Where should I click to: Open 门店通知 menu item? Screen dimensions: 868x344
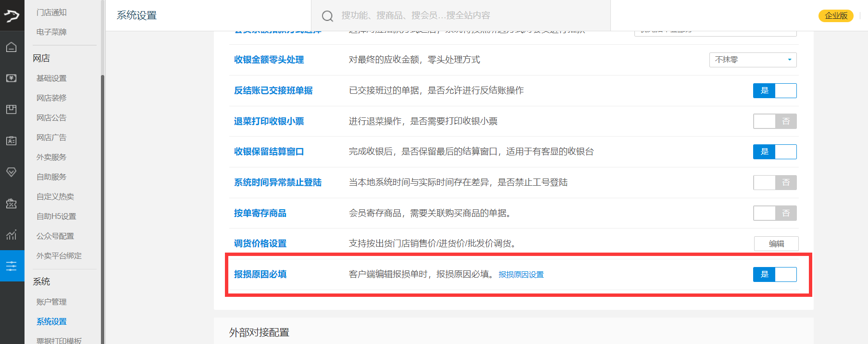pyautogui.click(x=51, y=12)
